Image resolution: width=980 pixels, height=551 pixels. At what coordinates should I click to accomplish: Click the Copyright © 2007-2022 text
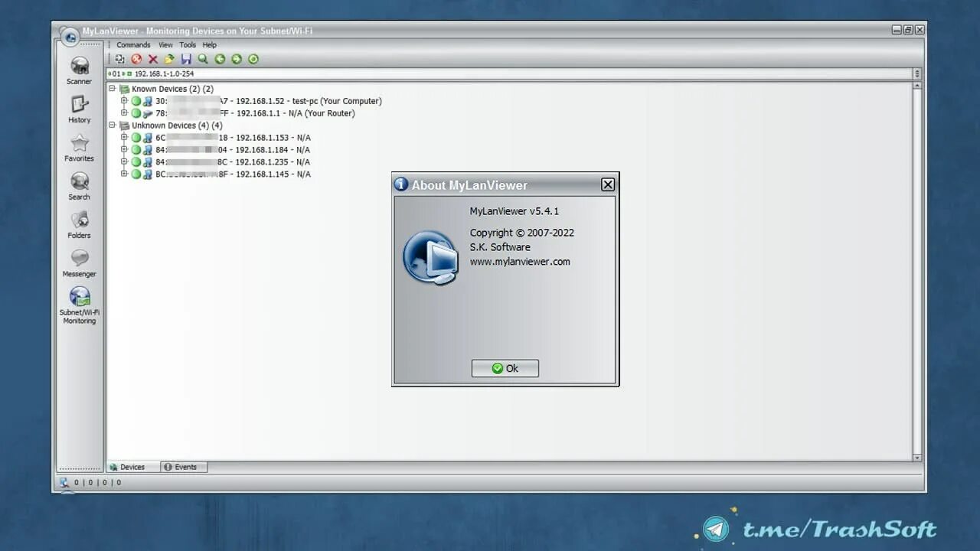(522, 233)
